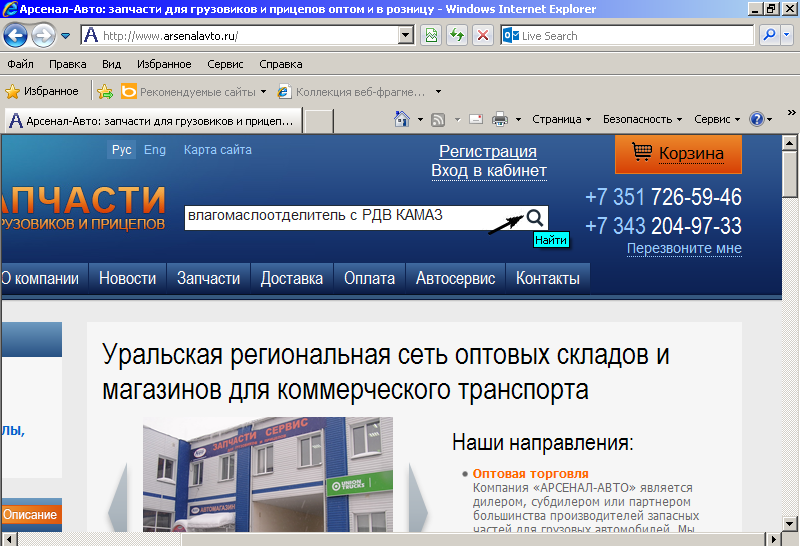Viewport: 800px width, 546px height.
Task: Click the site search magnifier icon
Action: pyautogui.click(x=535, y=218)
